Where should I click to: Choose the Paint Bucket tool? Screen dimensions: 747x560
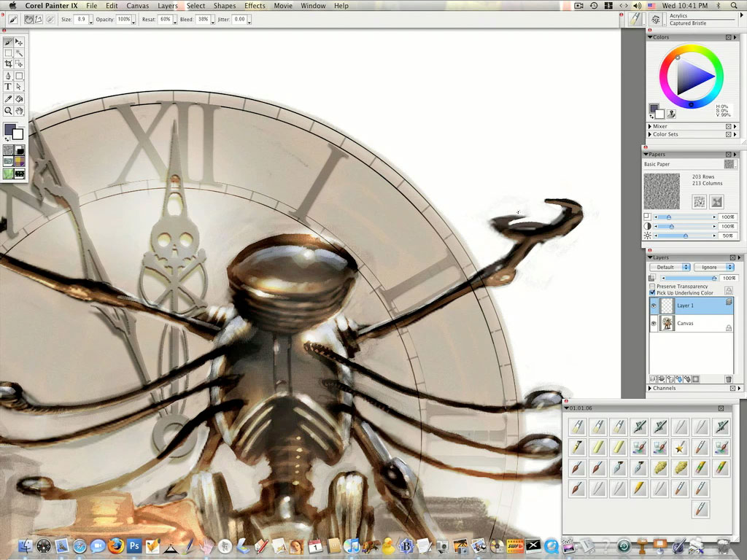coord(19,98)
